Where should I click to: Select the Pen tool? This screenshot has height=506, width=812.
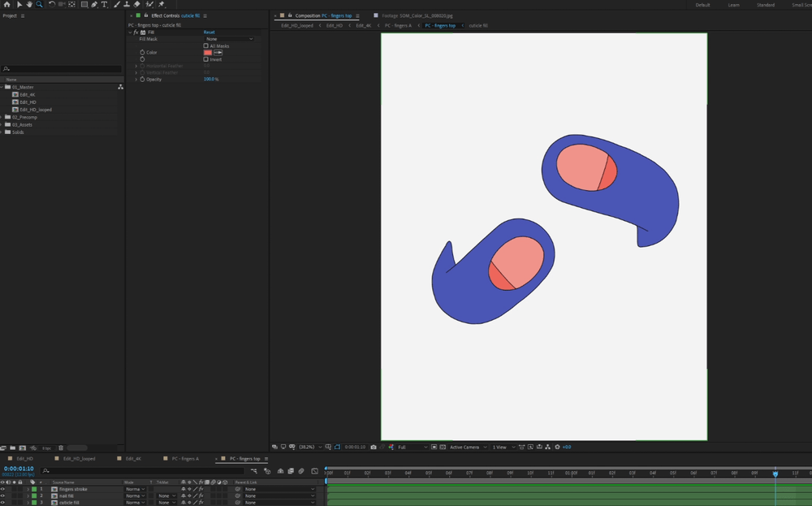point(94,4)
